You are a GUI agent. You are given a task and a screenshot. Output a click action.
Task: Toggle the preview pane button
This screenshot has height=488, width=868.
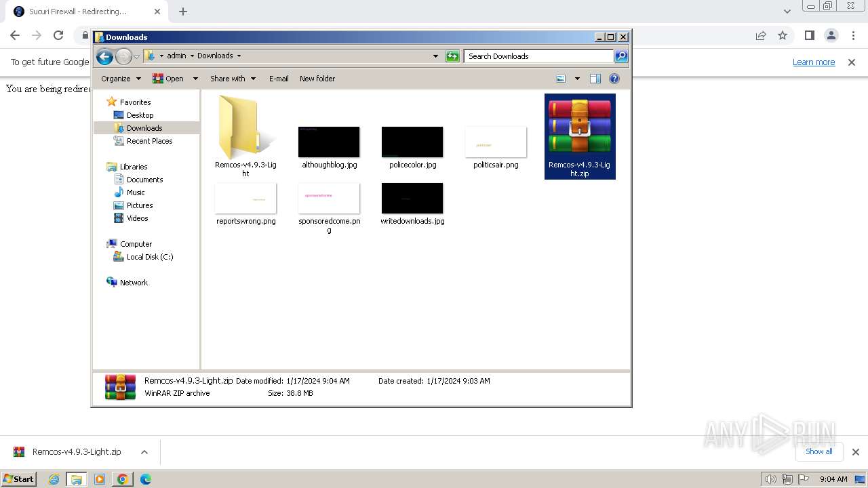[x=595, y=79]
